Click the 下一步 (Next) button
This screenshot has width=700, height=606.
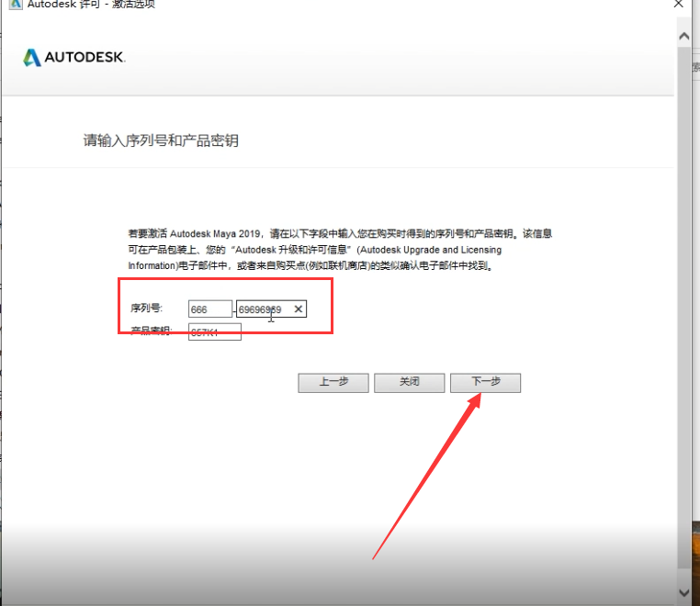[x=485, y=383]
